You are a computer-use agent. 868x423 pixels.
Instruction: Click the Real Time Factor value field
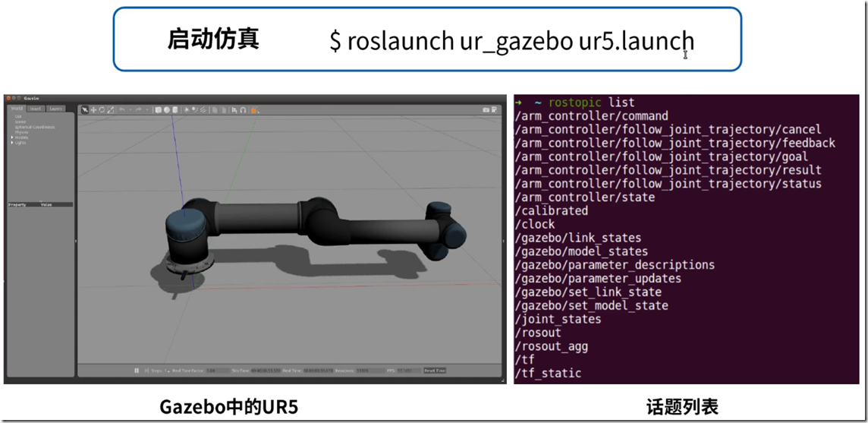tap(218, 371)
